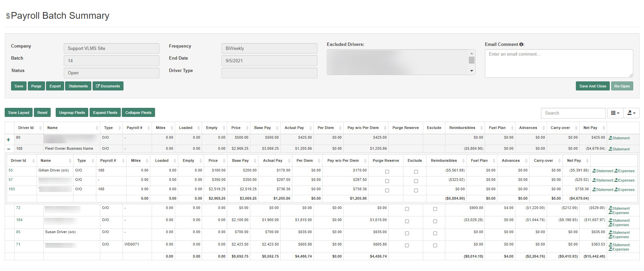Open Documents button with external-link icon

108,86
